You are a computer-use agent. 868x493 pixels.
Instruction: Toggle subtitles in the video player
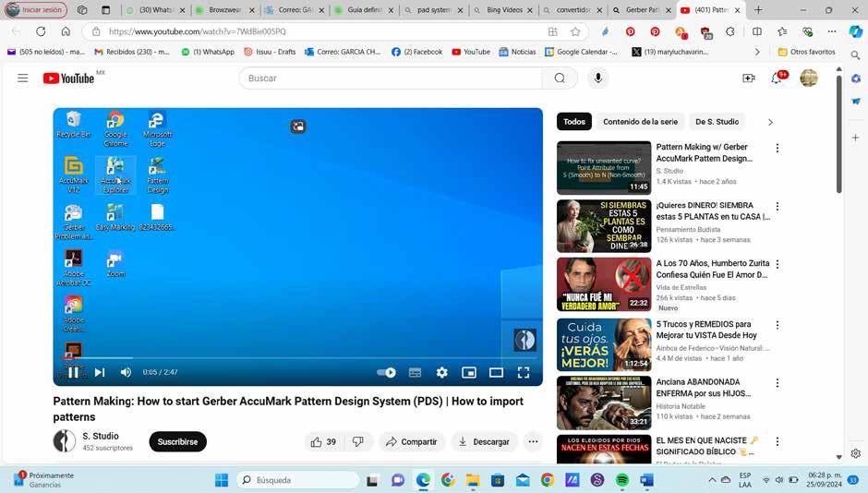tap(415, 372)
